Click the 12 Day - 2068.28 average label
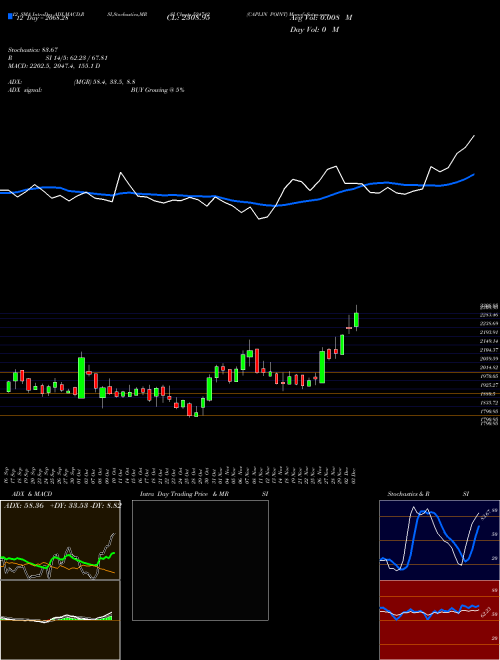The height and width of the screenshot is (660, 500). [42, 18]
